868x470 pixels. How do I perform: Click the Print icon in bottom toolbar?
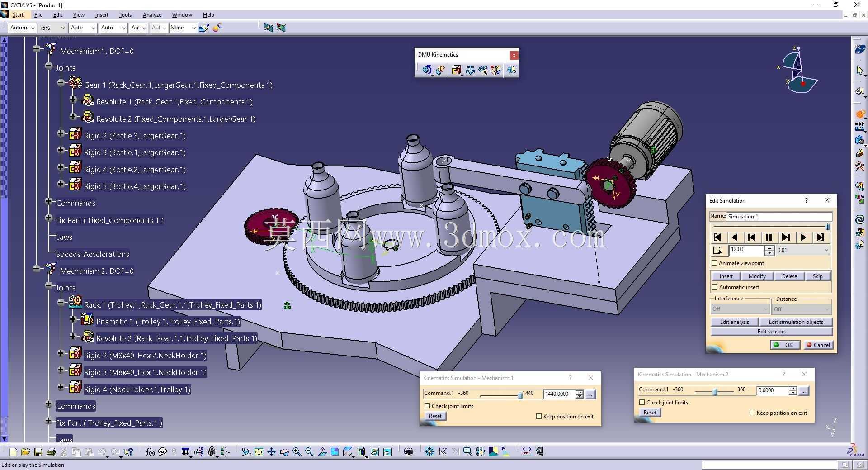pyautogui.click(x=51, y=451)
